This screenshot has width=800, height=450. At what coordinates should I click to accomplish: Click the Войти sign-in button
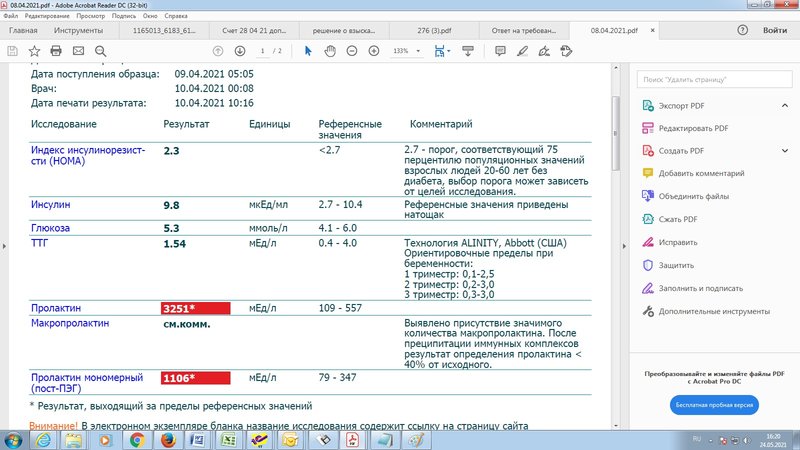[x=774, y=30]
